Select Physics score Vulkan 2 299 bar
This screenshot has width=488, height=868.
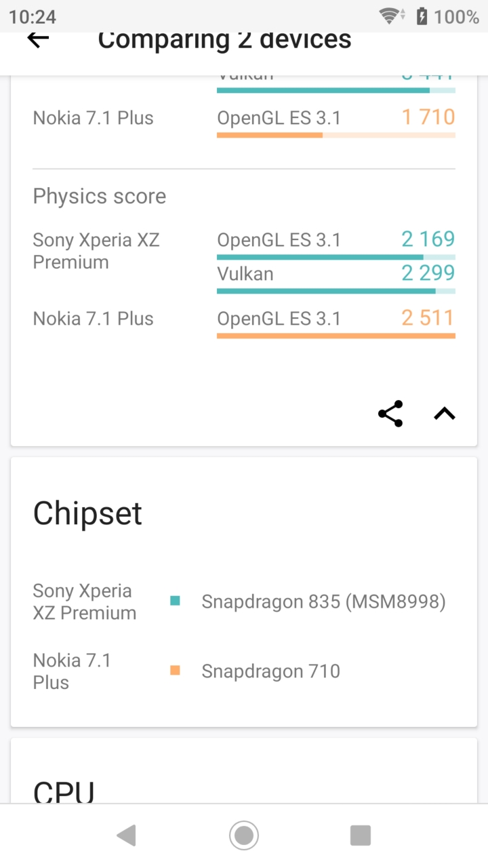[336, 291]
